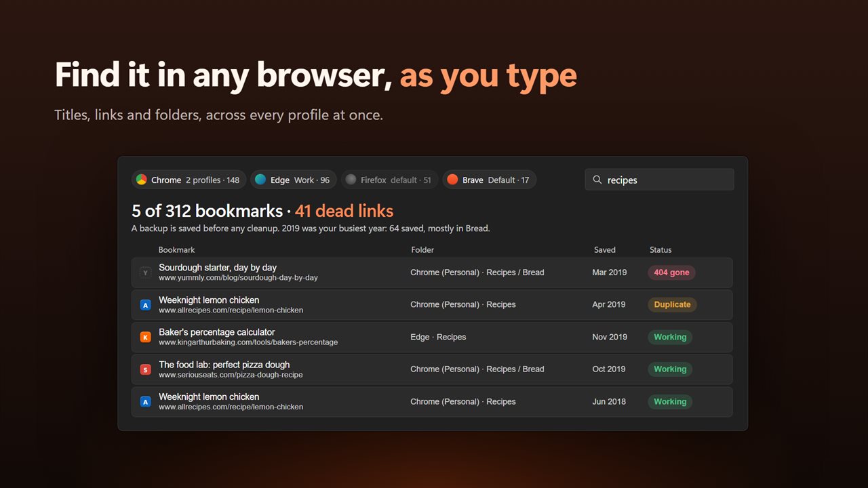868x488 pixels.
Task: Click the Firefox browser logo icon
Action: (351, 180)
